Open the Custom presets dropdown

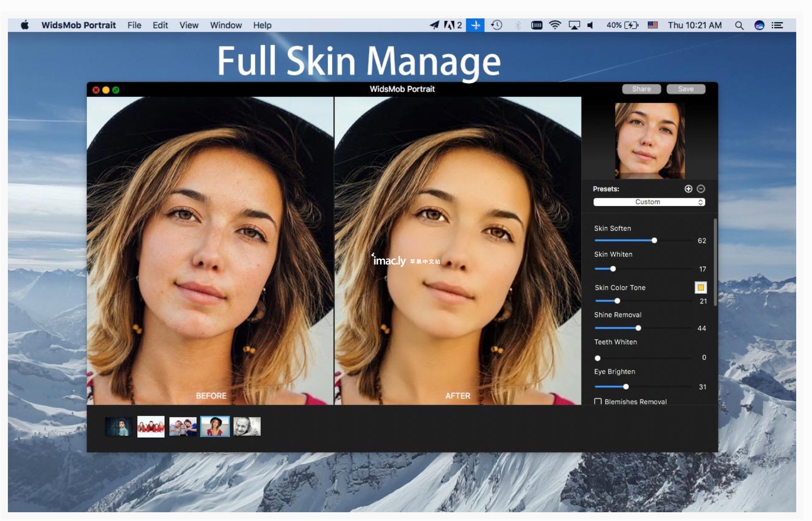click(649, 202)
